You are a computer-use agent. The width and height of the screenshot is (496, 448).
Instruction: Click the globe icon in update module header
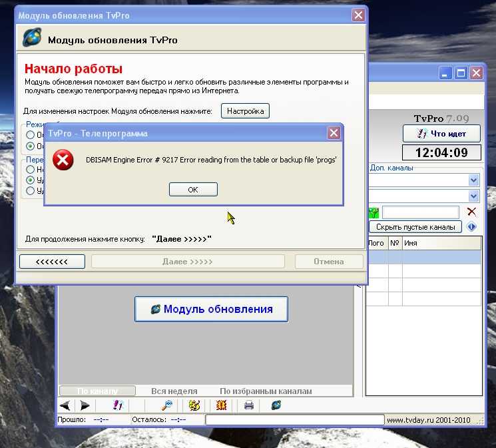32,37
